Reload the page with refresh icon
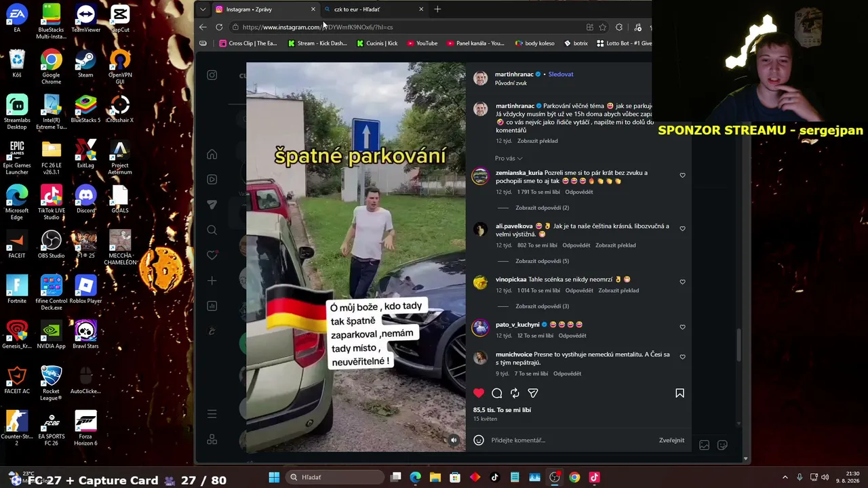 pyautogui.click(x=219, y=27)
